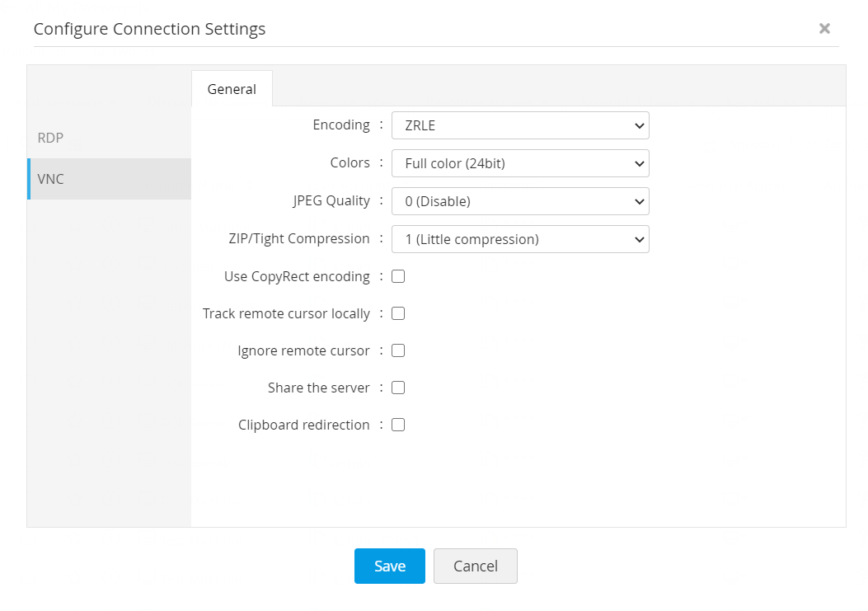Close the Configure Connection Settings dialog
This screenshot has width=868, height=611.
click(824, 29)
